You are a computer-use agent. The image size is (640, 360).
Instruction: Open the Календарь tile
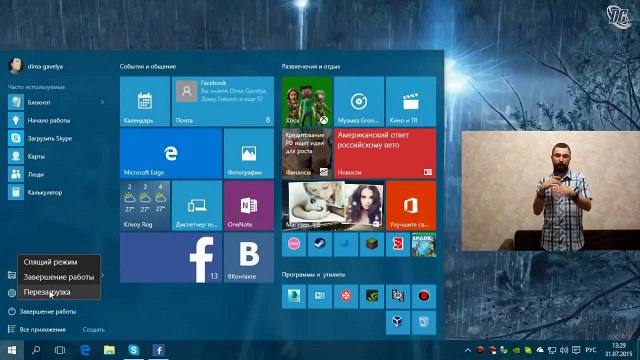pos(145,101)
